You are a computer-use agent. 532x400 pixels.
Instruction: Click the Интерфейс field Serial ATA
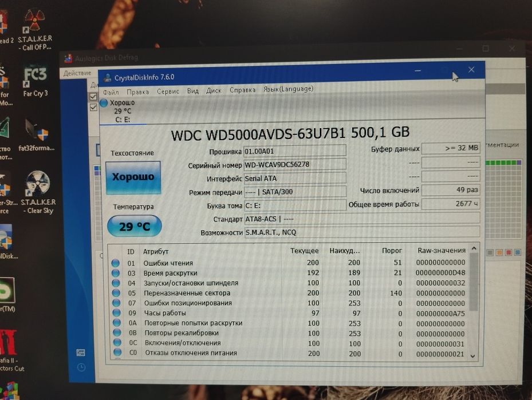point(294,178)
